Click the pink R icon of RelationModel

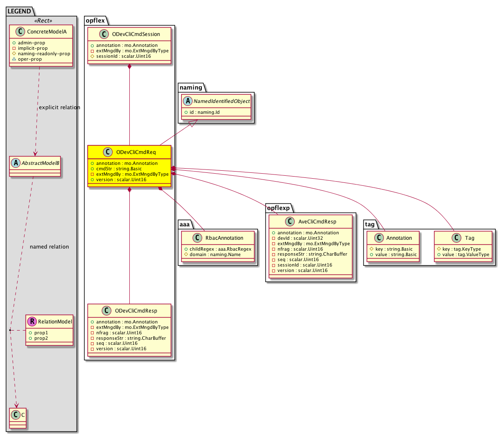click(x=32, y=321)
